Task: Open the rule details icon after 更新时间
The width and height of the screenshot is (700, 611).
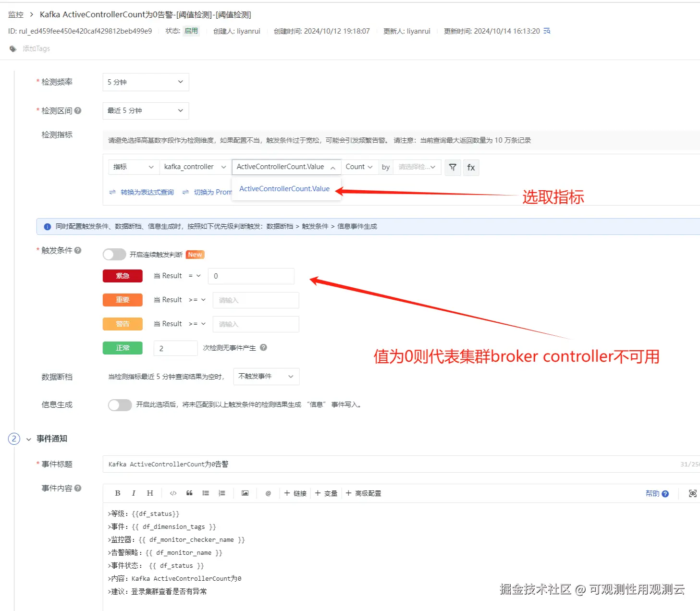Action: (547, 31)
